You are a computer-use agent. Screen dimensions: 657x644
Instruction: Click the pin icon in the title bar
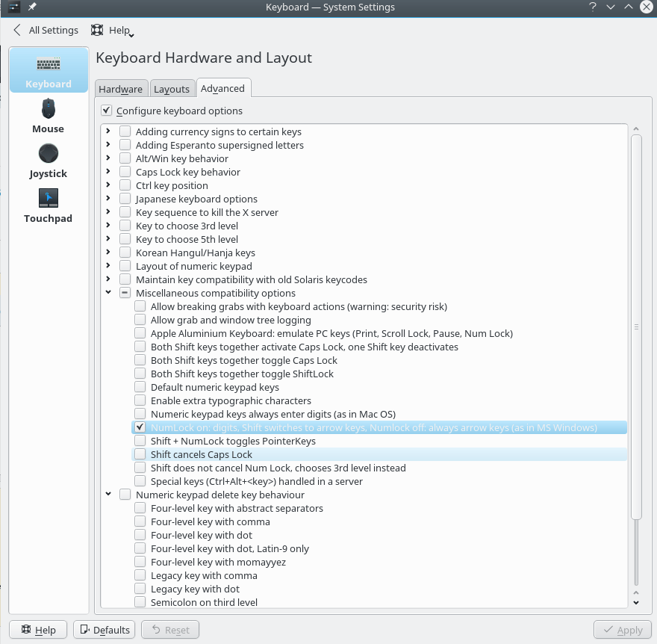[30, 7]
